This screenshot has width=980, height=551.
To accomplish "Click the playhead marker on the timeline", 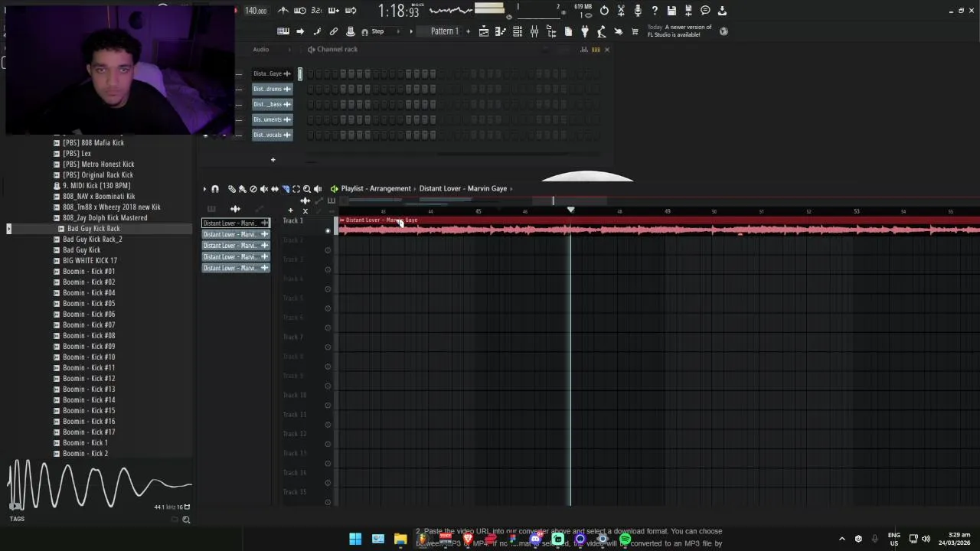I will [570, 210].
